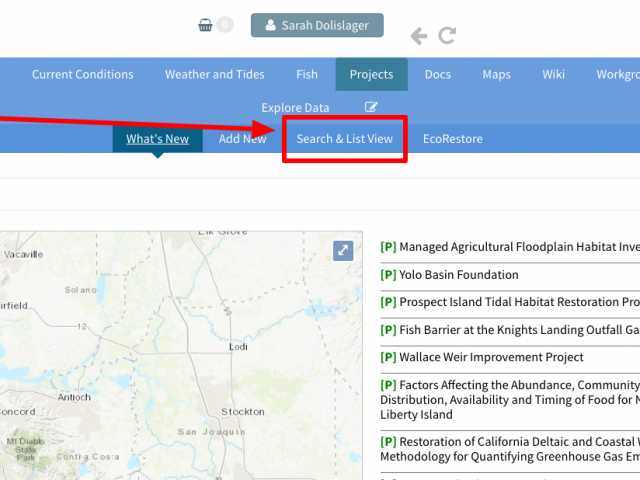Open the Docs menu item

pyautogui.click(x=438, y=74)
